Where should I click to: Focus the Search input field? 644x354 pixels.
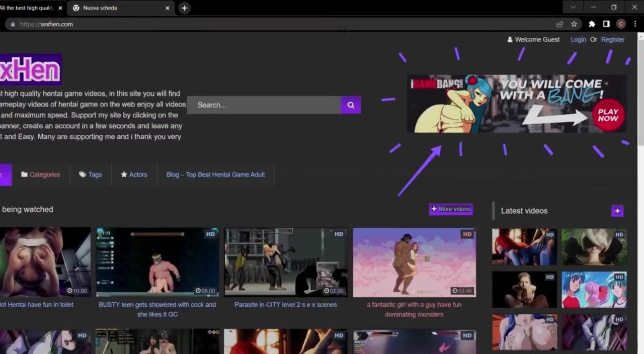pyautogui.click(x=264, y=105)
